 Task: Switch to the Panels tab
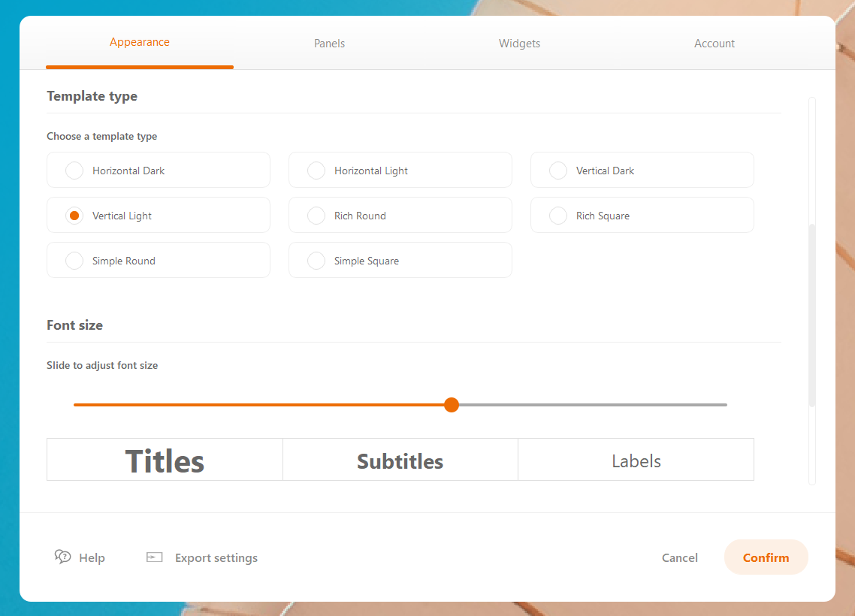tap(329, 44)
